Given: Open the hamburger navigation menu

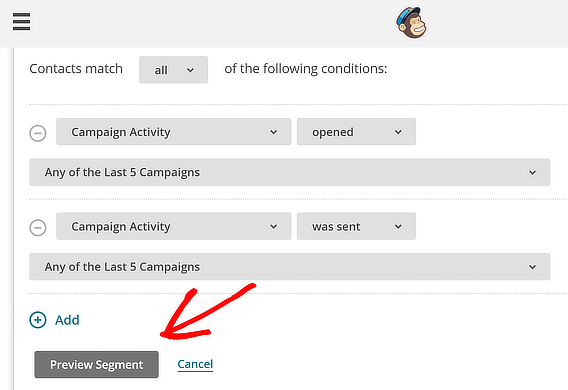Looking at the screenshot, I should click(x=21, y=22).
